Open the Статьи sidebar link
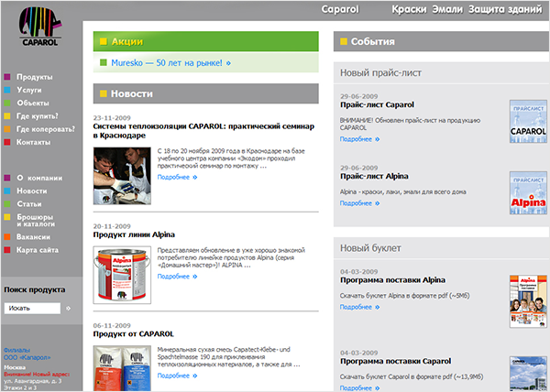550x392 pixels. (29, 204)
